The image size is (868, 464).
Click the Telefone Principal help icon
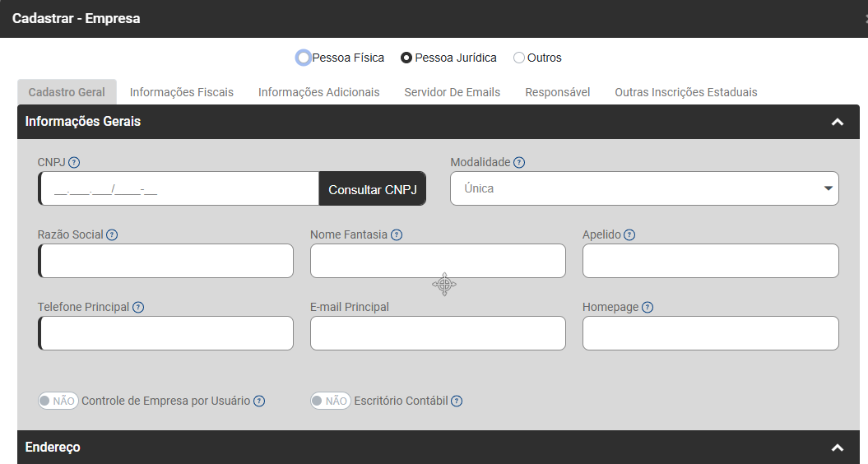click(138, 307)
